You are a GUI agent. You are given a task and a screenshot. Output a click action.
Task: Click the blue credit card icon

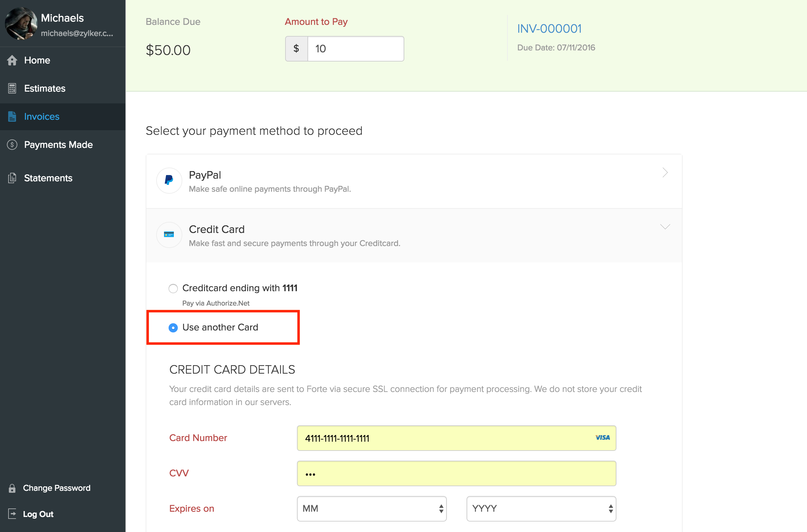point(169,235)
